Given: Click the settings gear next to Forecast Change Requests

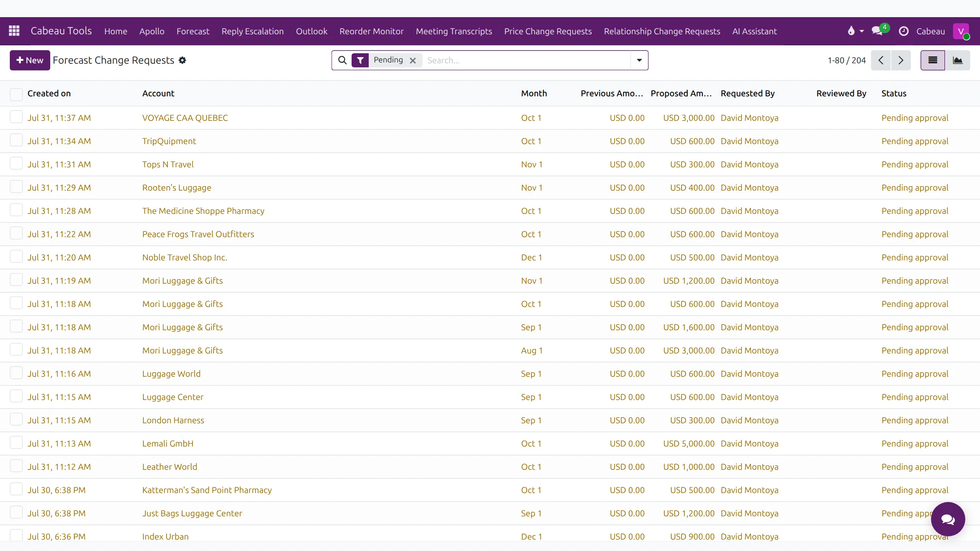Looking at the screenshot, I should pos(183,60).
